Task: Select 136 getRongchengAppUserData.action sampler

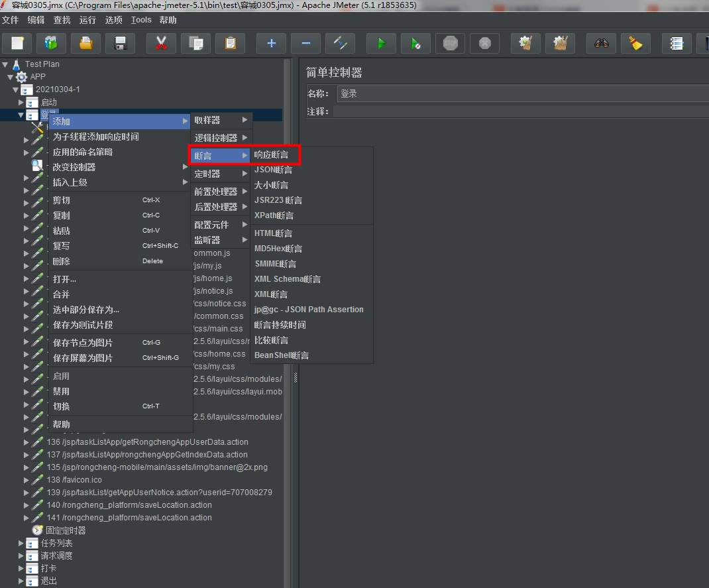Action: (147, 442)
